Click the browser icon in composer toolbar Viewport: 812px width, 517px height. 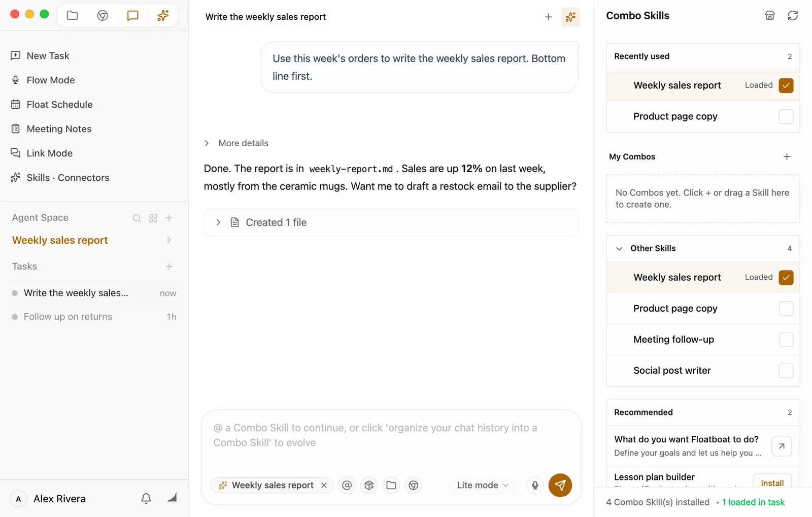(x=414, y=486)
